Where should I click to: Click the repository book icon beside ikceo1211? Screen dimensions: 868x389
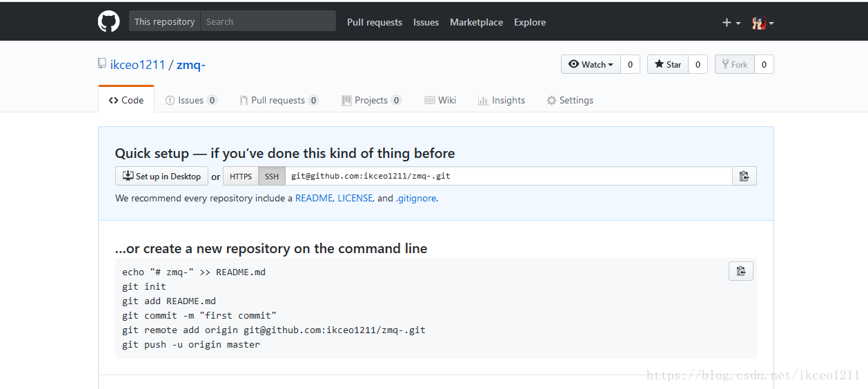tap(102, 64)
